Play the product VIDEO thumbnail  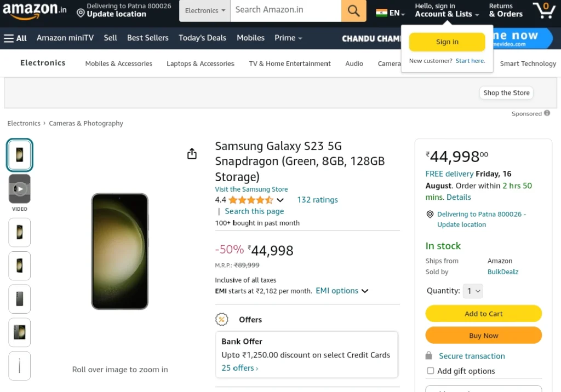pos(20,189)
